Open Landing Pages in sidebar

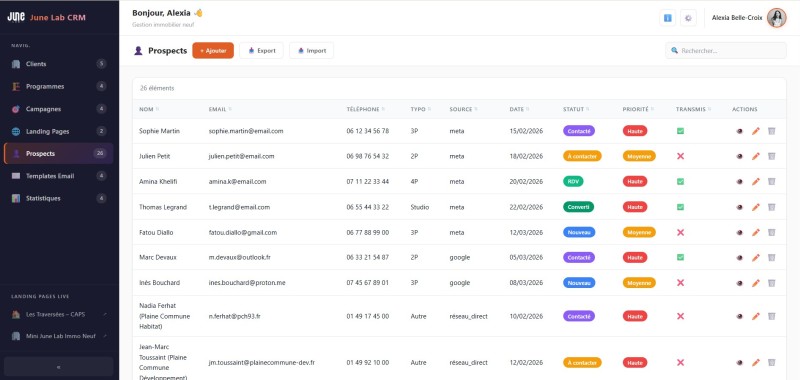pyautogui.click(x=59, y=132)
